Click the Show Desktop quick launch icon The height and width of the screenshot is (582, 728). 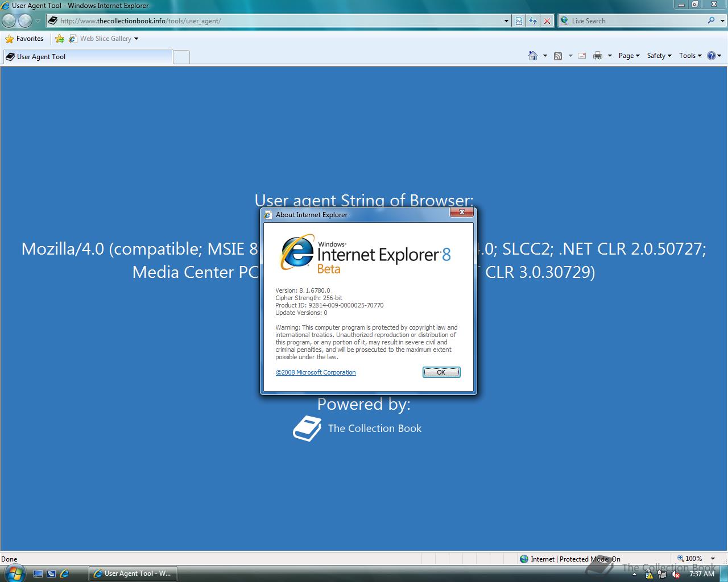coord(38,573)
